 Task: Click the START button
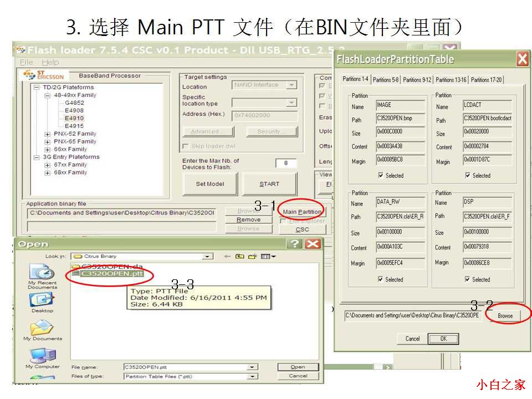(x=269, y=184)
